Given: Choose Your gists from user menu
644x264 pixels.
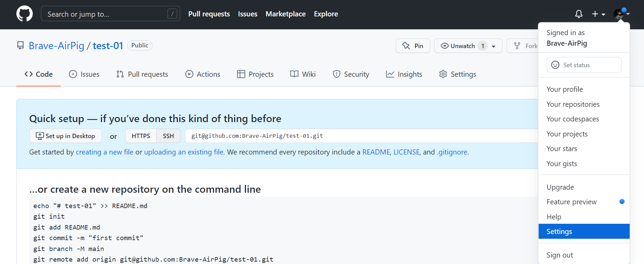Looking at the screenshot, I should (x=584, y=164).
